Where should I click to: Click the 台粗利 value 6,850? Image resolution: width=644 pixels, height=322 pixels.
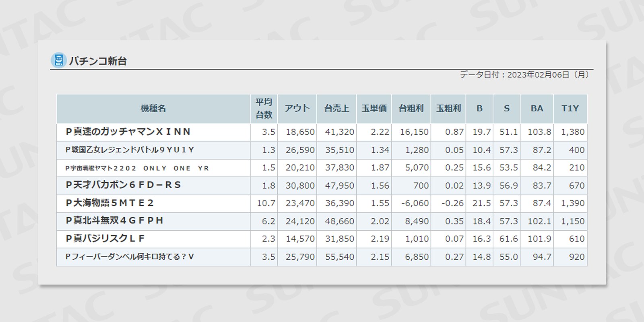417,257
